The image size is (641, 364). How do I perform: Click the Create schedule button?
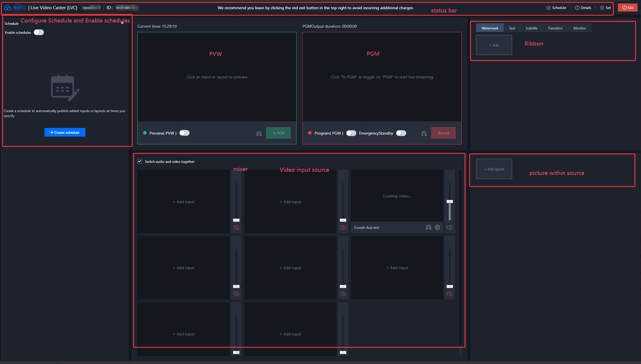pos(65,132)
